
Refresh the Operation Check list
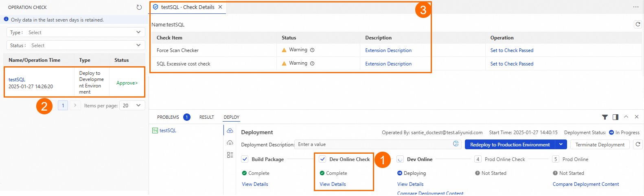click(x=139, y=7)
